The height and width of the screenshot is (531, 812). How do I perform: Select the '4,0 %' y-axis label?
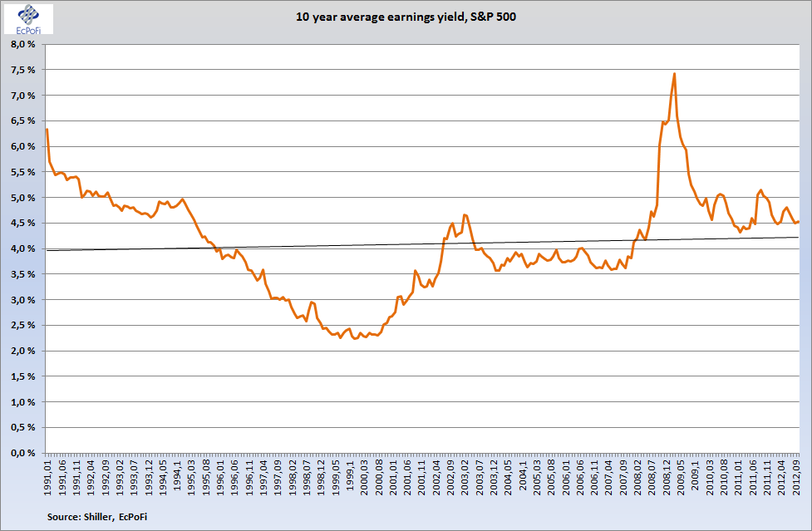coord(22,248)
